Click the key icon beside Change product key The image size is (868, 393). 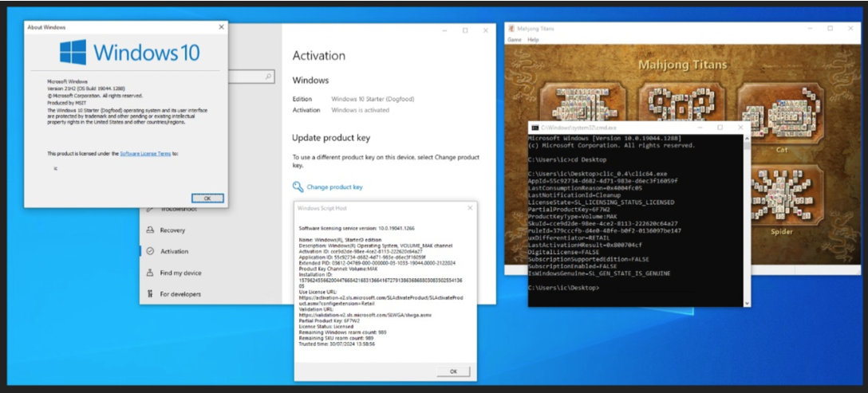point(298,187)
